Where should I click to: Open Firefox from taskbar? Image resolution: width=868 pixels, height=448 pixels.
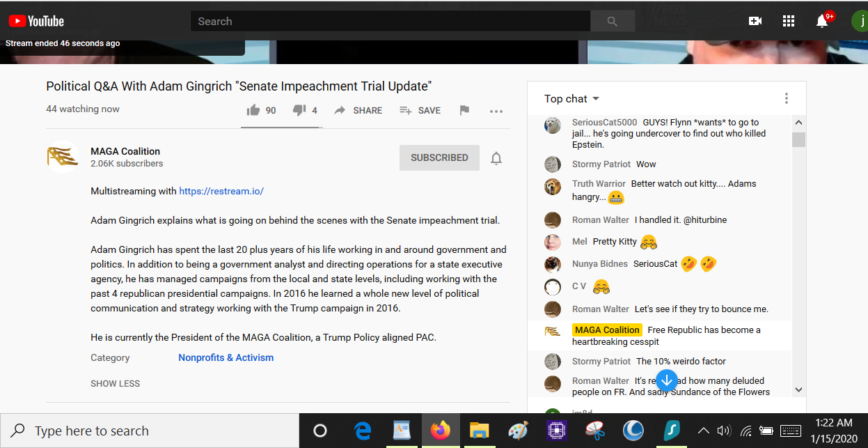[x=440, y=431]
